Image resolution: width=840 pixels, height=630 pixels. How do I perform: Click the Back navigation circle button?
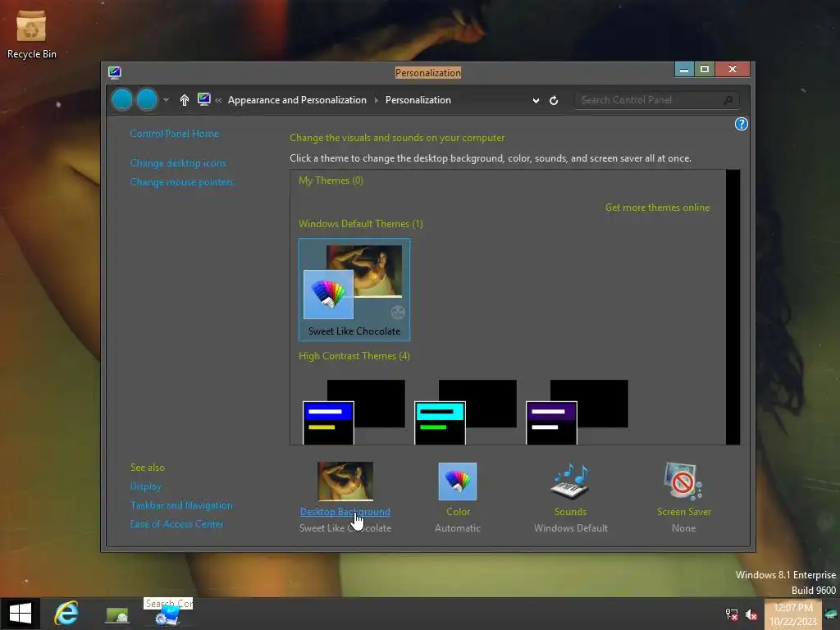pyautogui.click(x=122, y=99)
